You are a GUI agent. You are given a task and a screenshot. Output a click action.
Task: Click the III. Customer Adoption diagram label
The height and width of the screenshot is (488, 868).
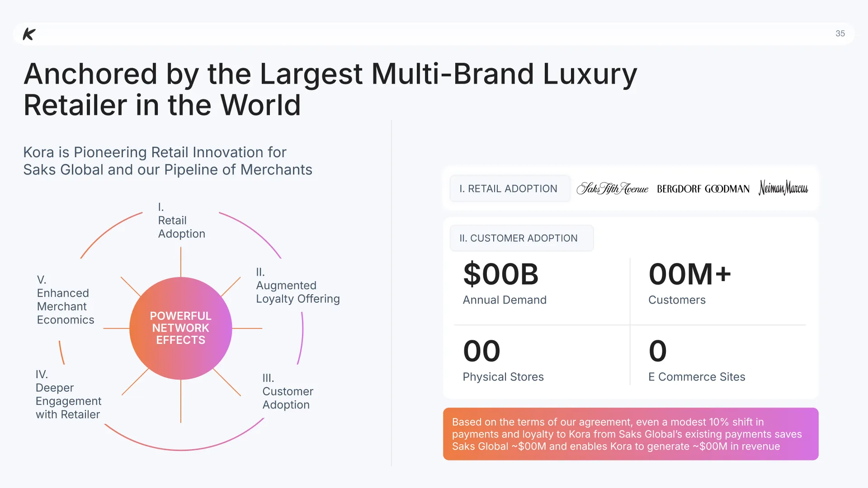(x=288, y=391)
